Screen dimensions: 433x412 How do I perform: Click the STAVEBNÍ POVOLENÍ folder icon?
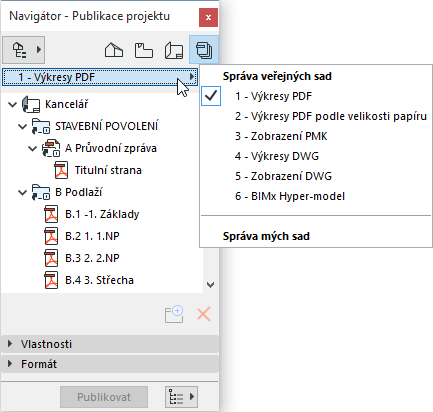coord(41,126)
